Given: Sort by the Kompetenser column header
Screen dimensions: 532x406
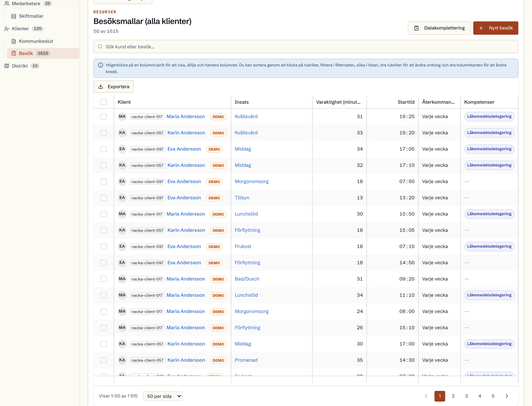Looking at the screenshot, I should (479, 102).
